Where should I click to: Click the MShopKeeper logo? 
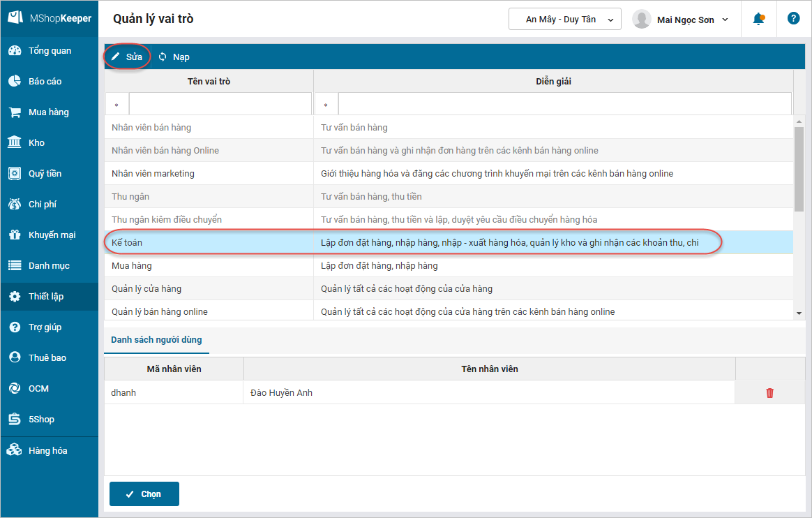[x=50, y=18]
